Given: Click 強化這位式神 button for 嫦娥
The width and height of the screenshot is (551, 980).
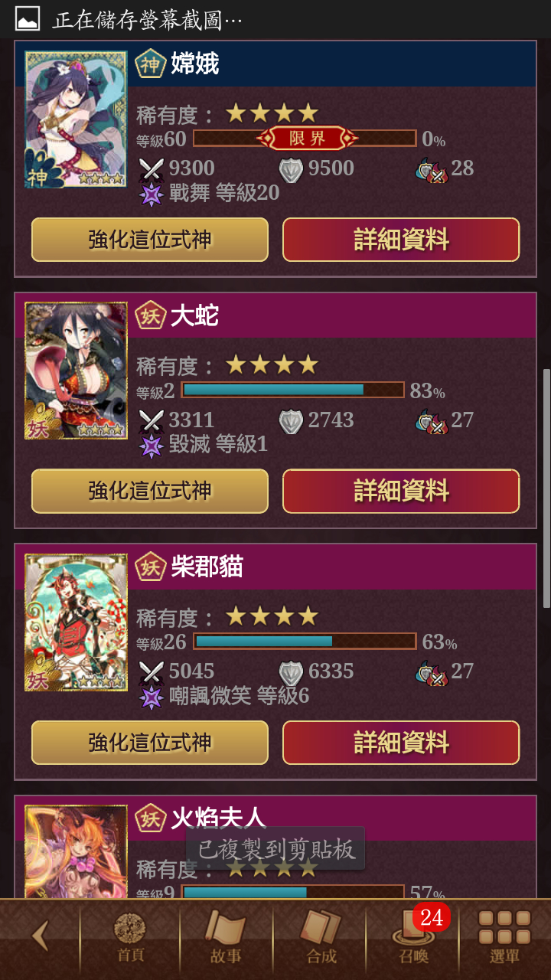Looking at the screenshot, I should [150, 240].
